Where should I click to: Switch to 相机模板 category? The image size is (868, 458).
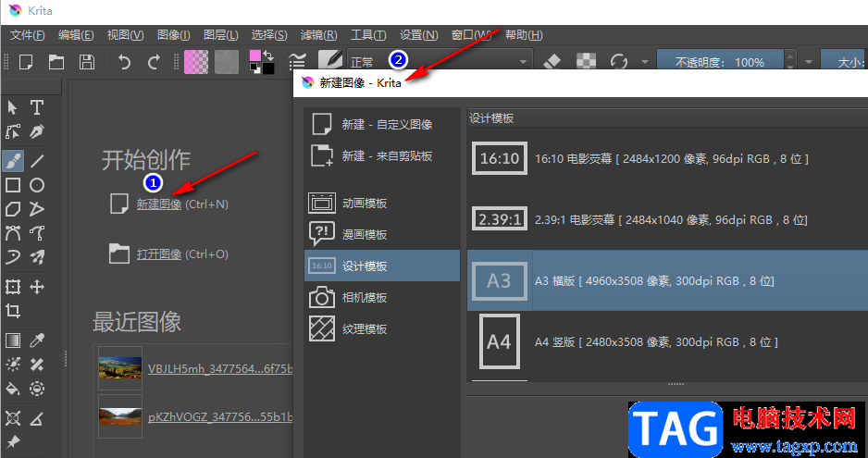[x=382, y=297]
